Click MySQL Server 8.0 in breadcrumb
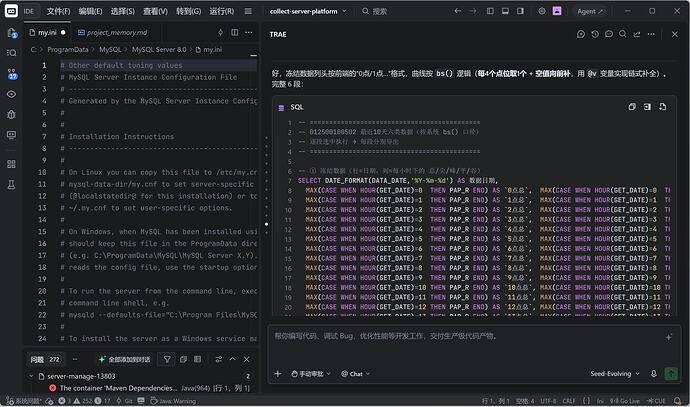The height and width of the screenshot is (407, 690). [159, 50]
